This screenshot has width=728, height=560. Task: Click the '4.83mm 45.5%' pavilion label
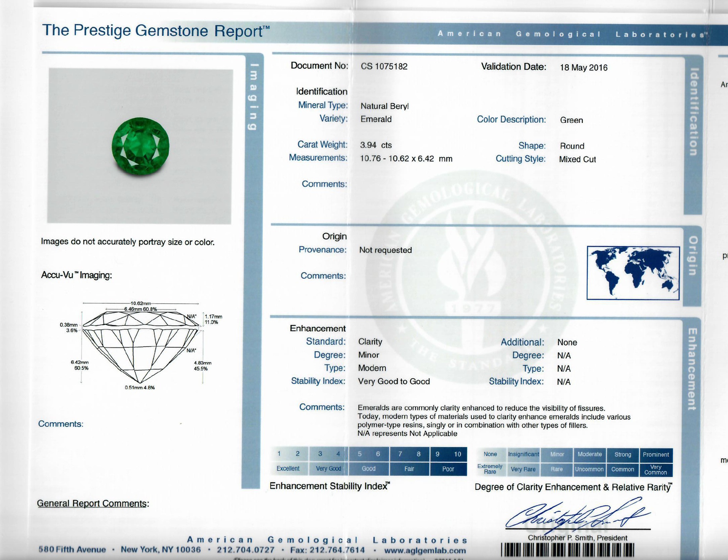[202, 366]
